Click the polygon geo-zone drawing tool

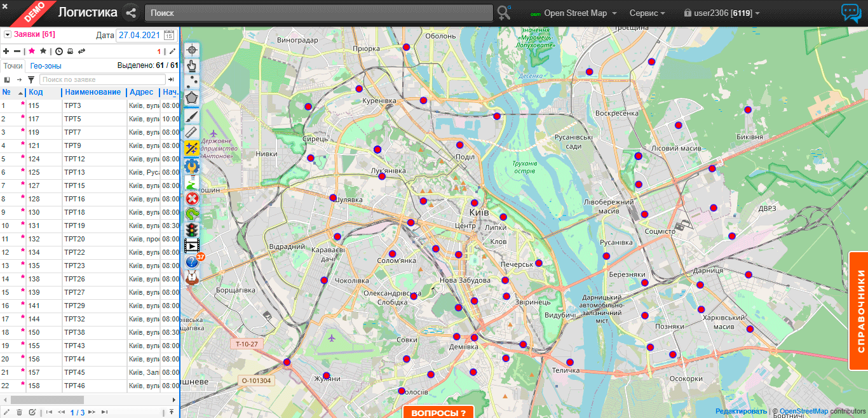pos(191,98)
